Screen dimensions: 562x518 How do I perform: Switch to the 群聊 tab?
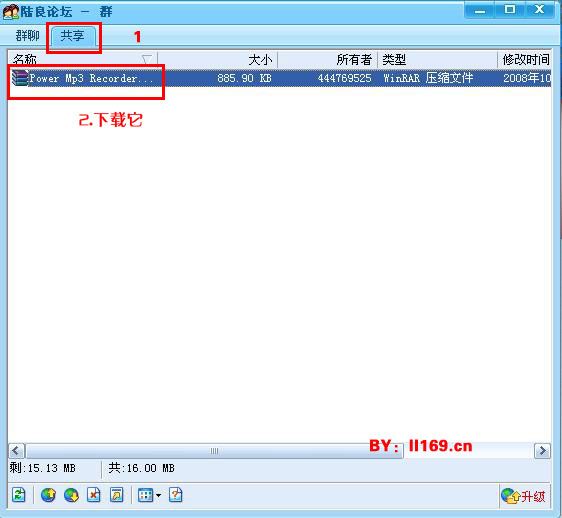[x=27, y=35]
